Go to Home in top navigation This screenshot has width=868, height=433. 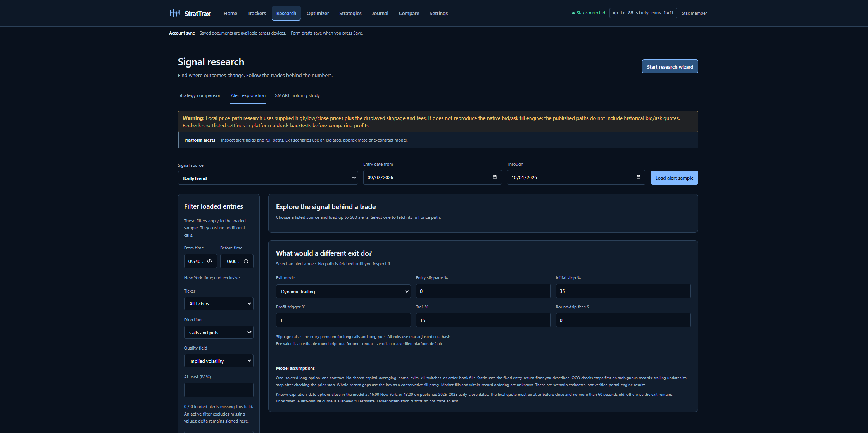tap(230, 13)
